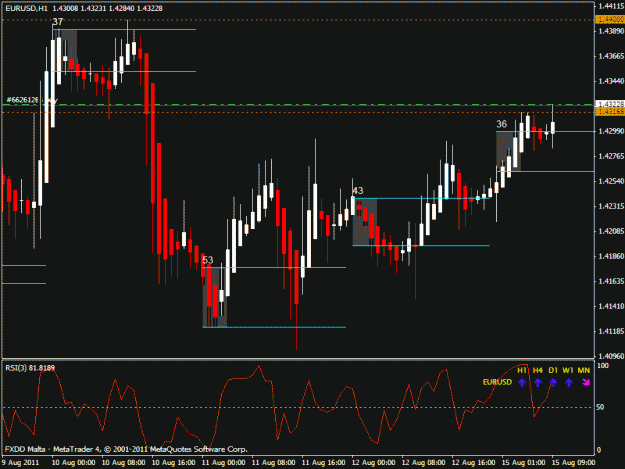Click price scale value 1.42540
625x469 pixels.
click(611, 181)
